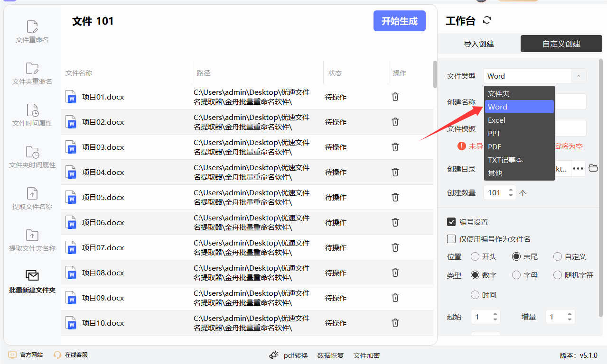Open the 文件夹时间属性 sidebar tool
This screenshot has height=364, width=607.
tap(32, 157)
